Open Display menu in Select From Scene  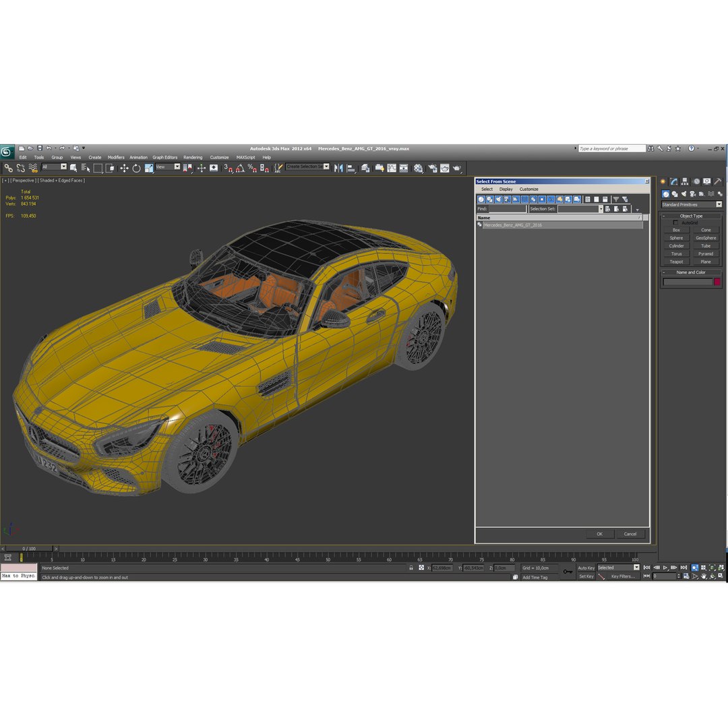pyautogui.click(x=506, y=189)
